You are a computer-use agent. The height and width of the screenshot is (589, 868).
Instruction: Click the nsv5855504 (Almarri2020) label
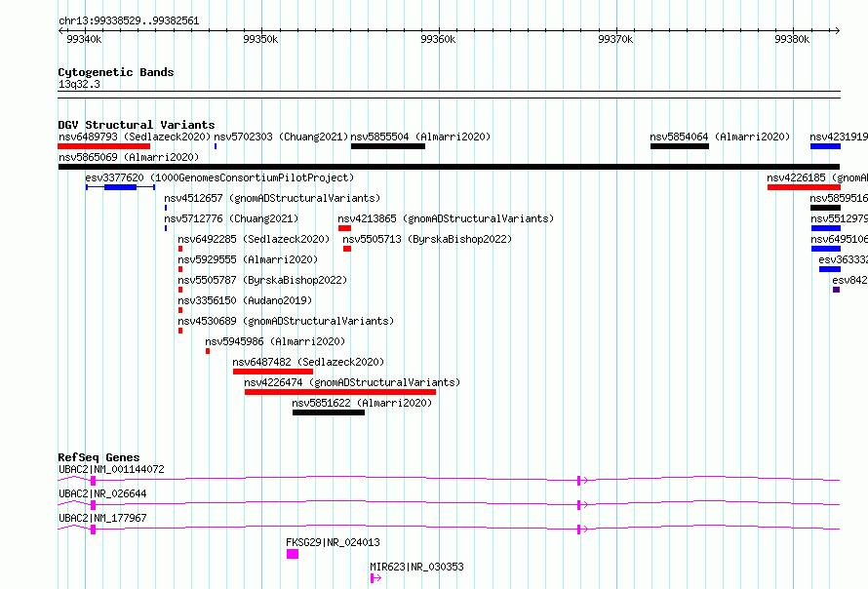tap(420, 137)
